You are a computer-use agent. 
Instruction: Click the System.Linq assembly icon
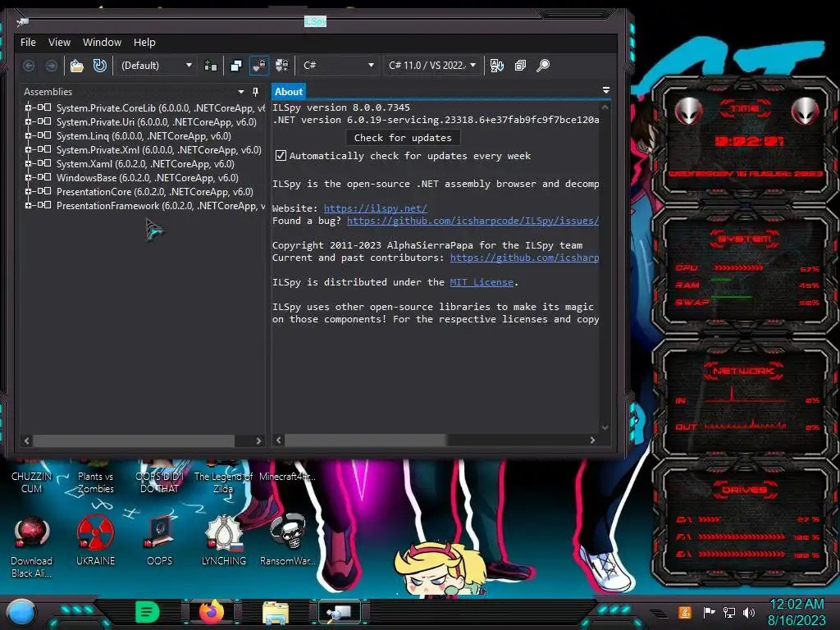44,135
